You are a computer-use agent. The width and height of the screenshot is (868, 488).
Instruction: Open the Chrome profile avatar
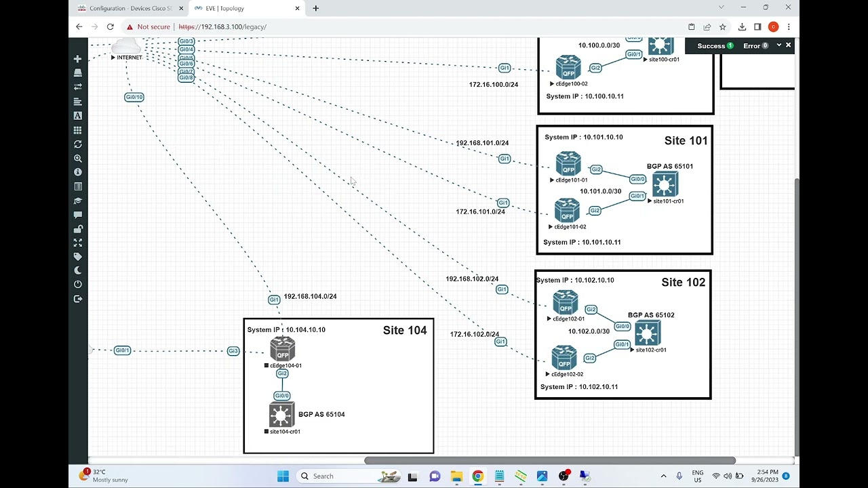point(773,27)
